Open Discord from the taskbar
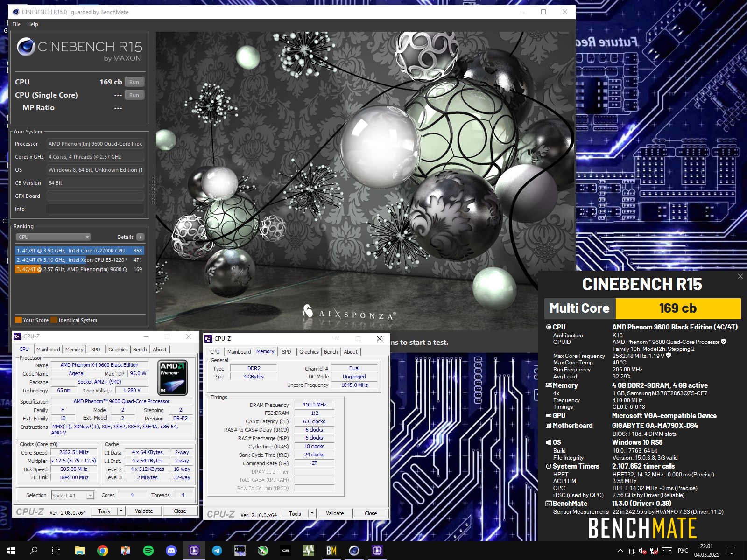Viewport: 747px width, 560px height. pos(171,551)
